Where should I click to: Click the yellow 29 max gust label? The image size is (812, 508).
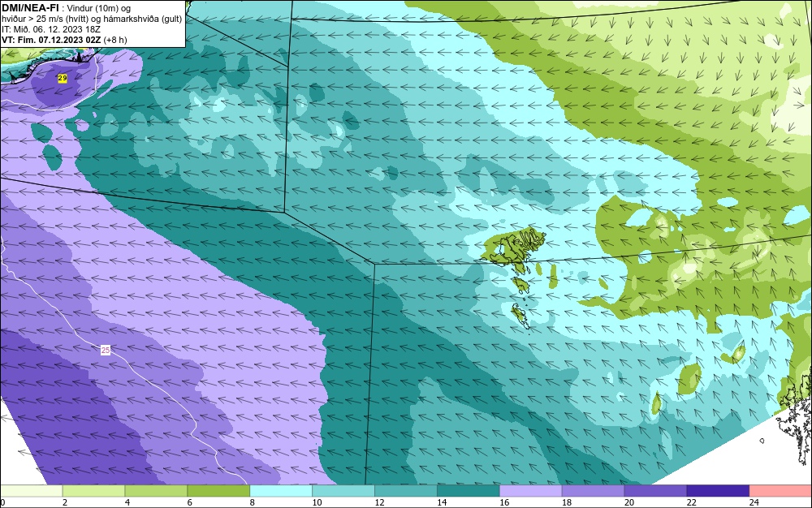63,78
